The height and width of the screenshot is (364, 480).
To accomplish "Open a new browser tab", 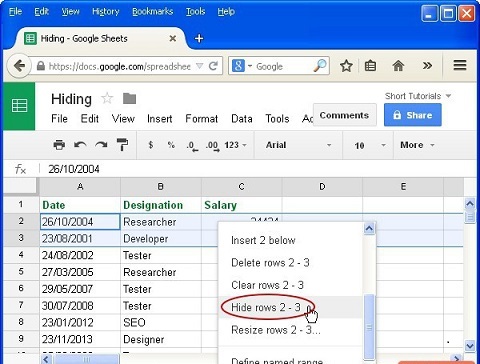I will click(199, 39).
